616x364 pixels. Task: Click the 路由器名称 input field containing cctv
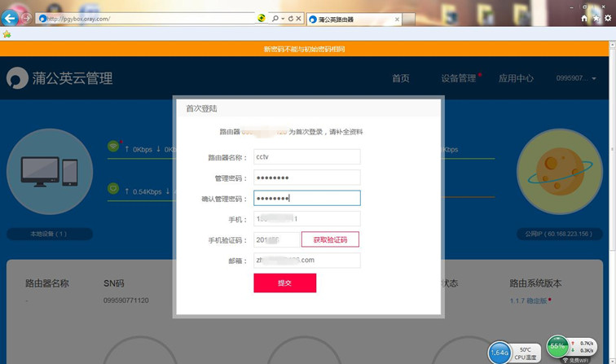(306, 157)
